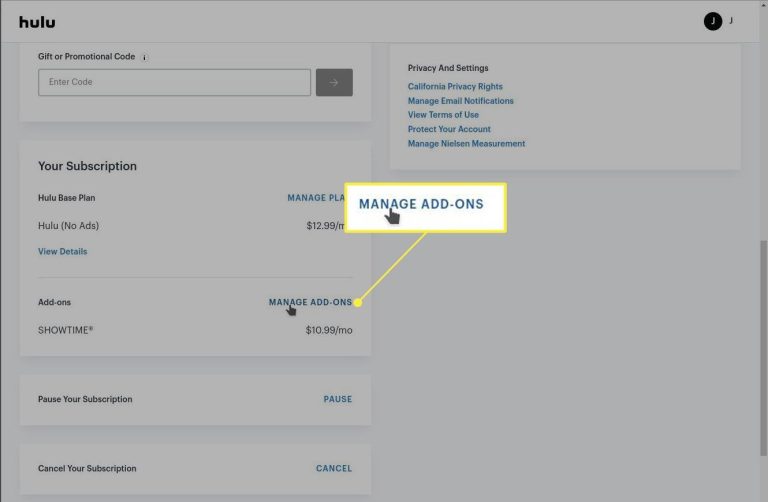
Task: Click the enlarged MANAGE ADD-ONS yellow callout
Action: (x=425, y=206)
